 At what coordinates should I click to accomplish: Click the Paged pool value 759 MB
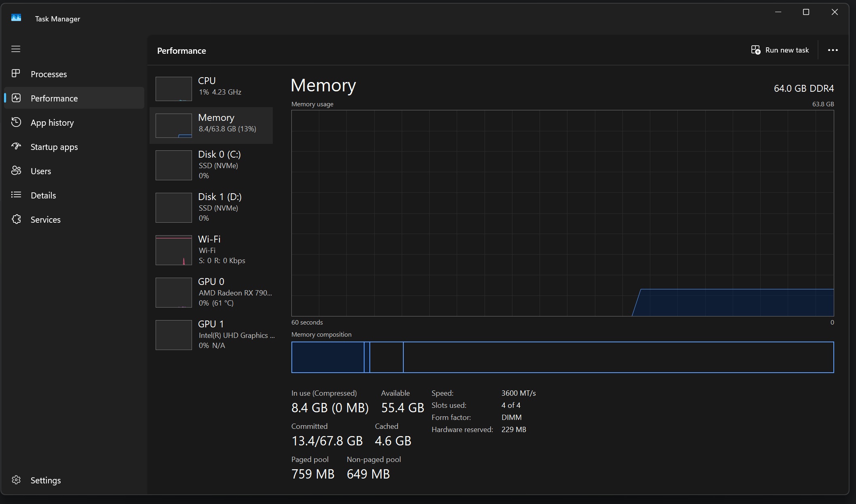pyautogui.click(x=313, y=474)
